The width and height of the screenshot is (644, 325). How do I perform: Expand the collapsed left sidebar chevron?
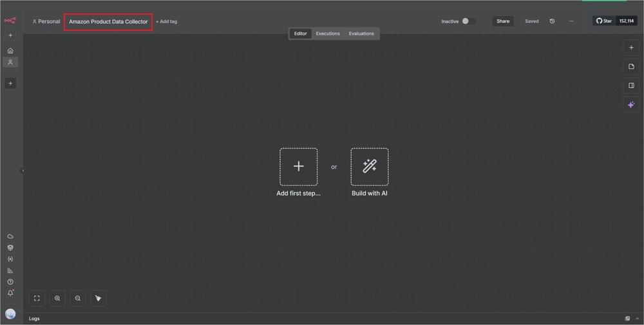coord(23,171)
